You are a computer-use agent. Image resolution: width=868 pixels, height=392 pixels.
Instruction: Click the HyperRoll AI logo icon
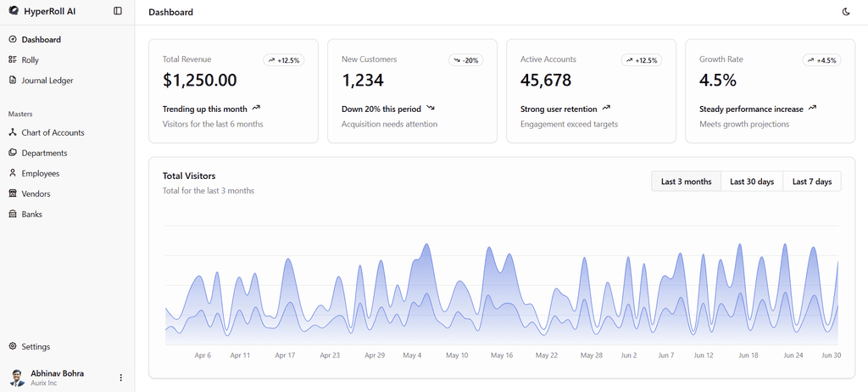pyautogui.click(x=14, y=11)
